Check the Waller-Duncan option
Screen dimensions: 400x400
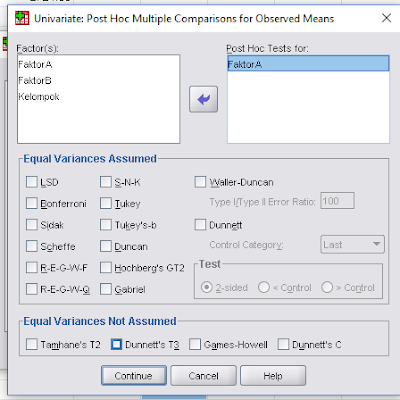[200, 182]
